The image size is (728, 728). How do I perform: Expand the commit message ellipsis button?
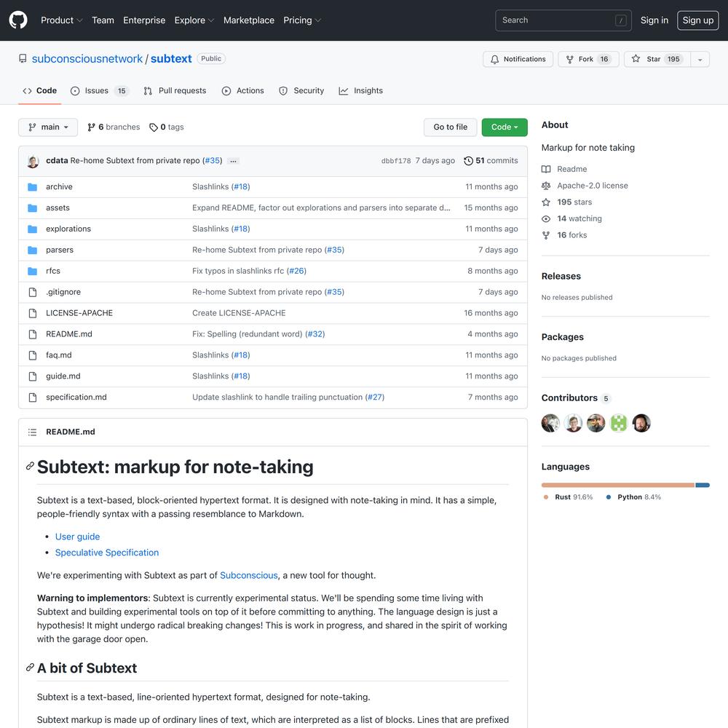(234, 161)
